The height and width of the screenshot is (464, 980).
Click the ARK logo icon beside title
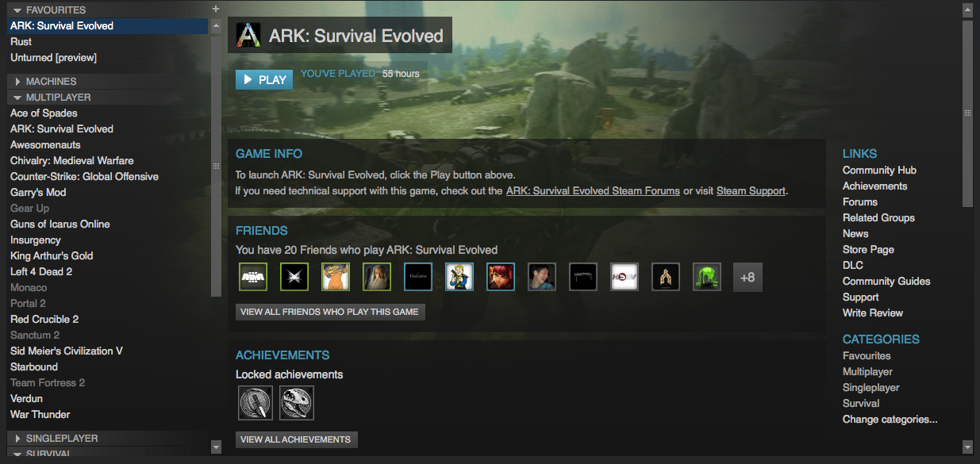point(248,36)
